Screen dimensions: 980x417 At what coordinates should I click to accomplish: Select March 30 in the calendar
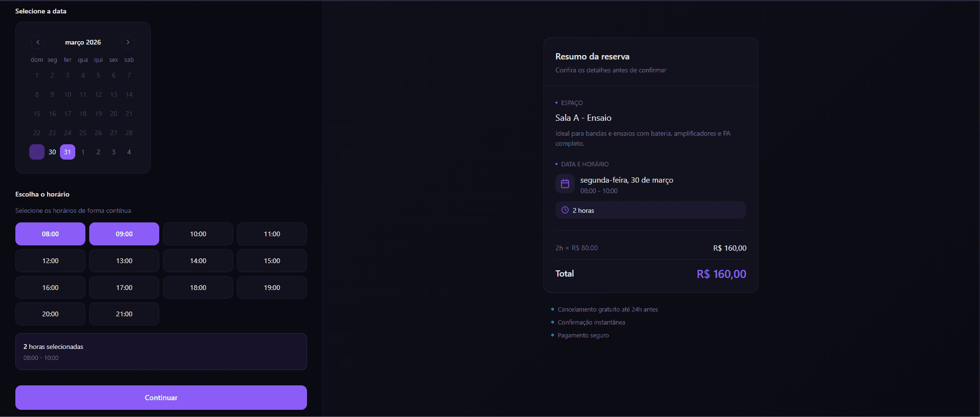pyautogui.click(x=52, y=152)
